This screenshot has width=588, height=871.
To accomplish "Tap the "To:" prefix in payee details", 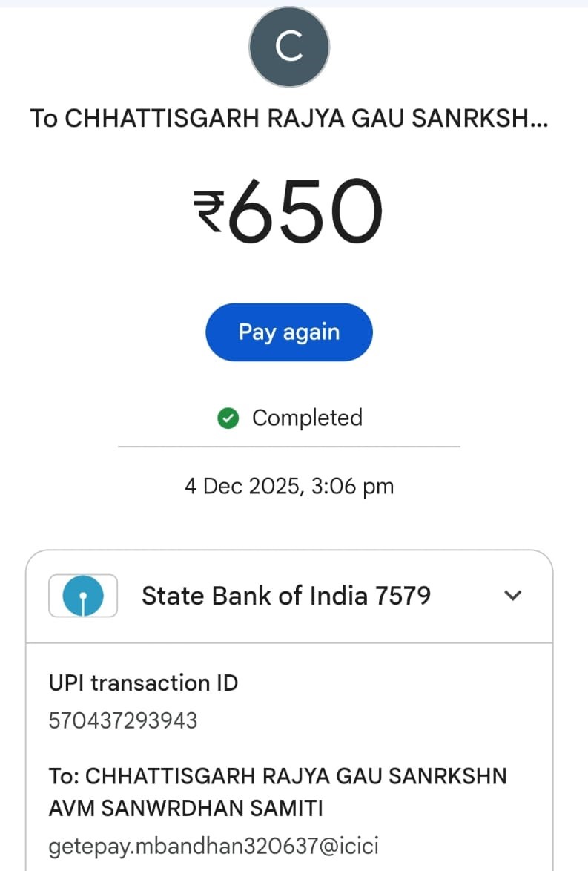I will [x=65, y=777].
